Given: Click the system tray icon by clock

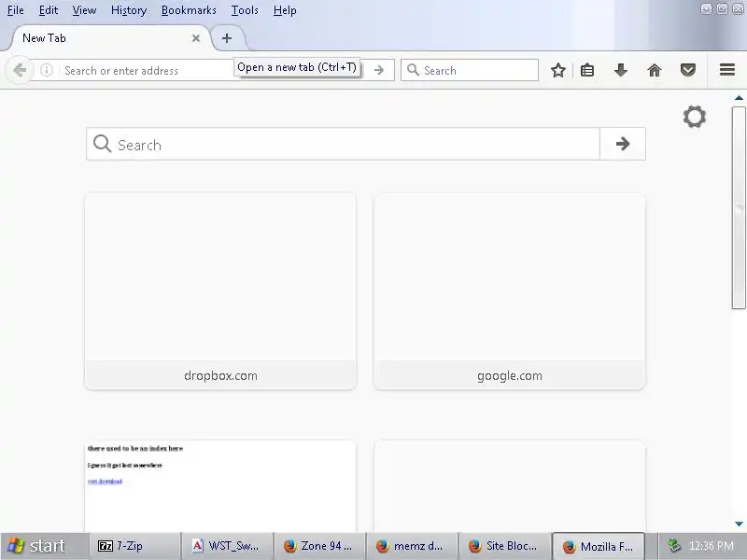Looking at the screenshot, I should pos(673,546).
